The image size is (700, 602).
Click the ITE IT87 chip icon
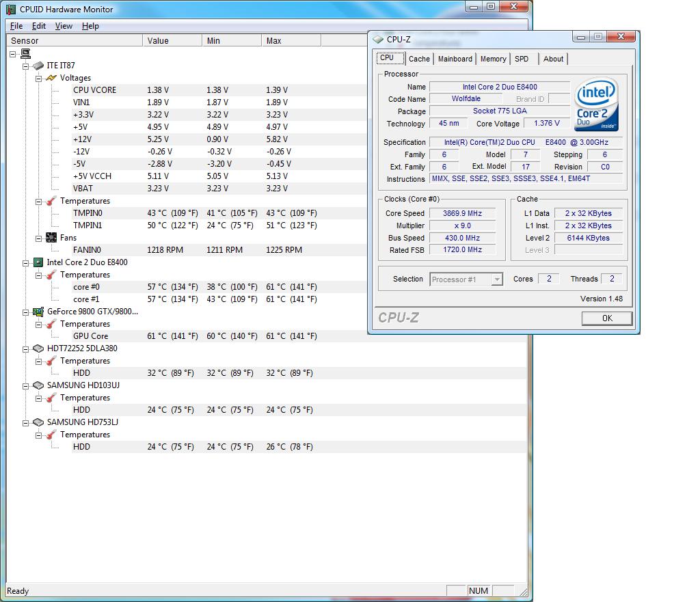[x=38, y=66]
